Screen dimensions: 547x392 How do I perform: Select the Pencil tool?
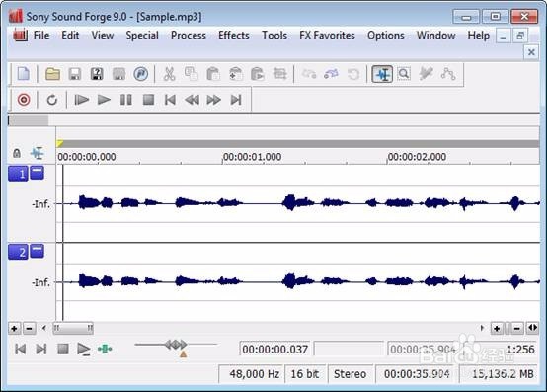click(426, 74)
